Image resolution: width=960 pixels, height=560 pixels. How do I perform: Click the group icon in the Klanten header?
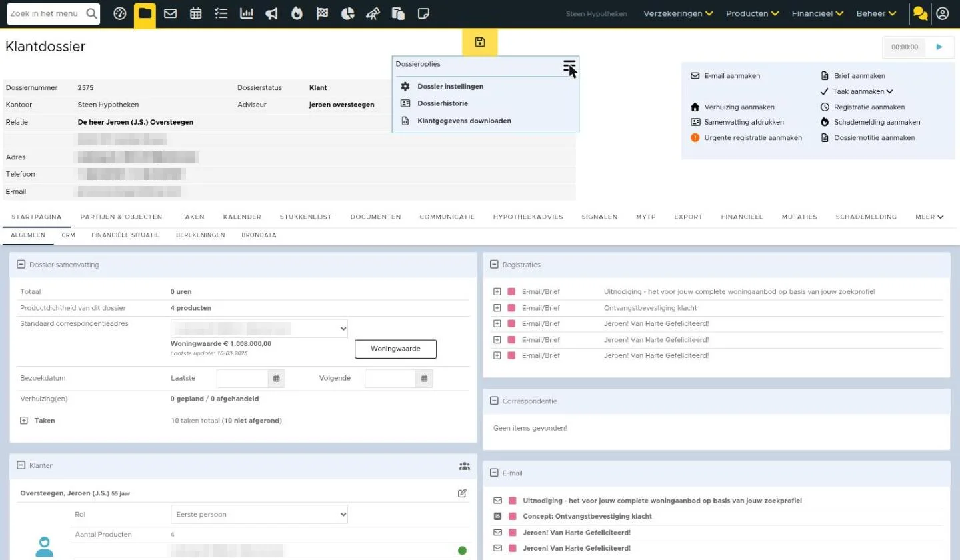tap(465, 466)
